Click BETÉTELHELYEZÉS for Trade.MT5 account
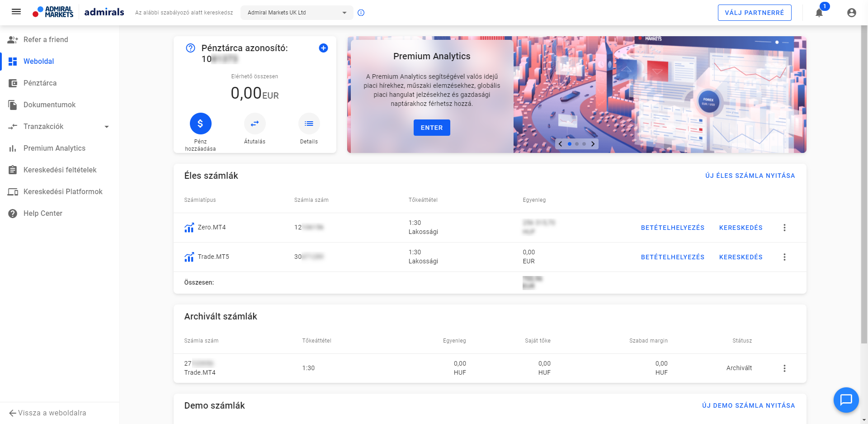The image size is (868, 424). point(673,257)
